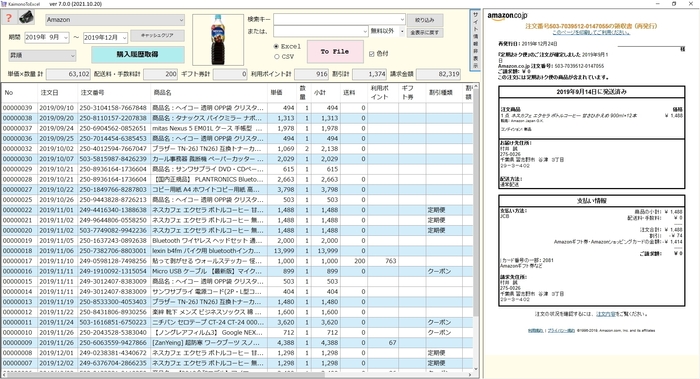The width and height of the screenshot is (700, 379).
Task: Select the lexin b4fm バイク用 bluetooth row
Action: point(237,251)
